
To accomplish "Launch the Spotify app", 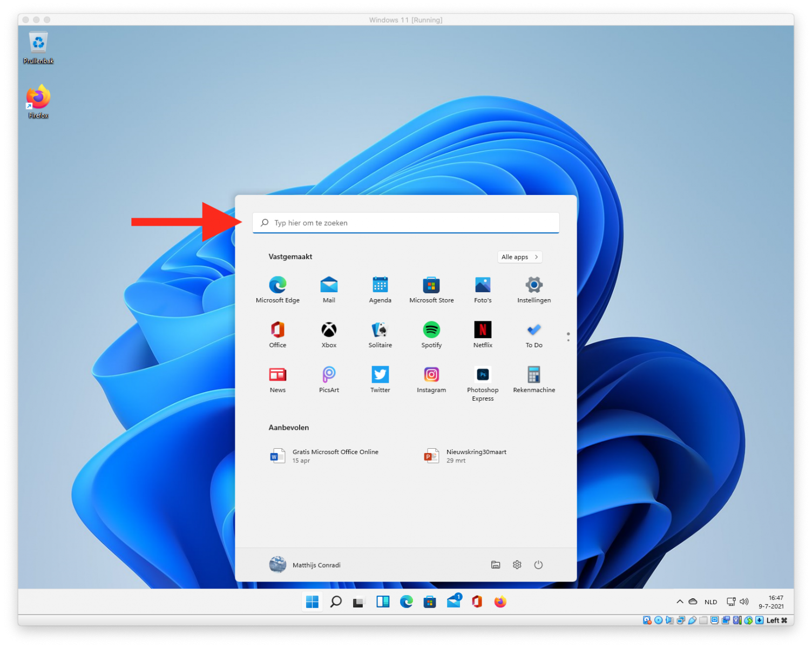I will pyautogui.click(x=431, y=330).
